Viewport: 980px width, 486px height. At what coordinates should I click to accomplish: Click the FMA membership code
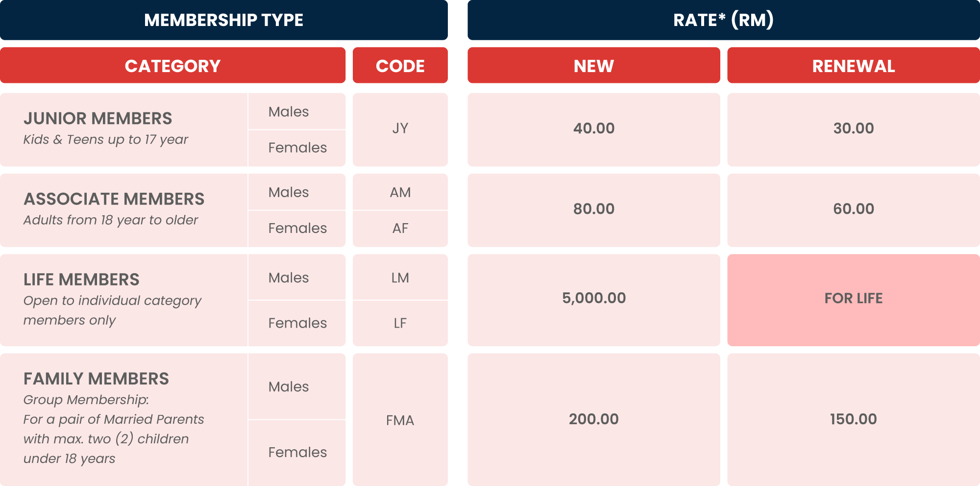(x=400, y=420)
